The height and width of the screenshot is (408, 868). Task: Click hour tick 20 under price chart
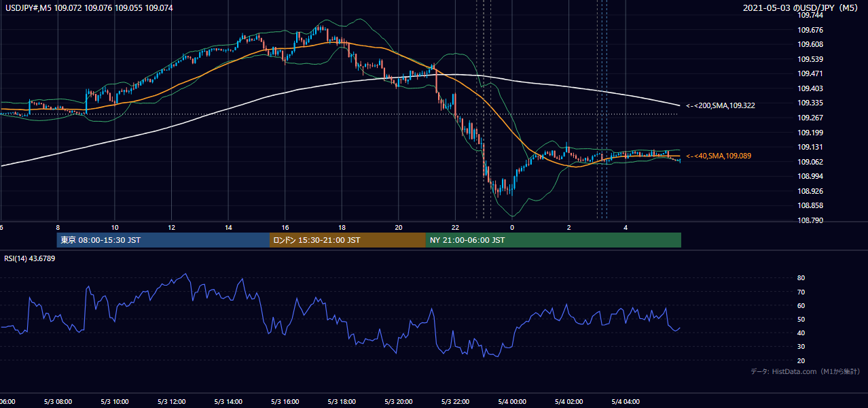pyautogui.click(x=399, y=228)
